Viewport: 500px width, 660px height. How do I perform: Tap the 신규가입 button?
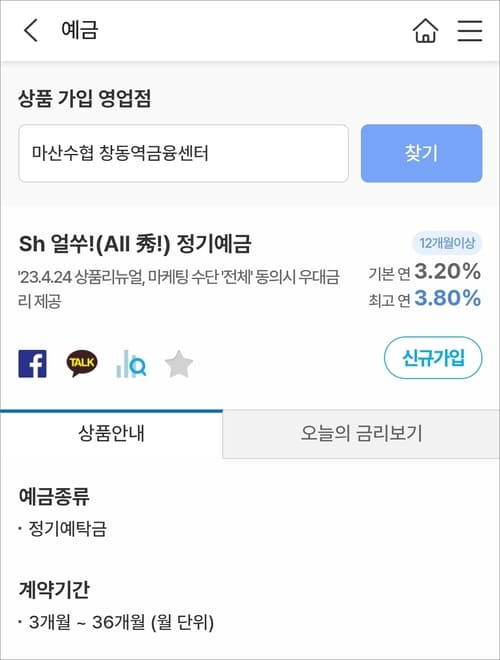tap(433, 358)
